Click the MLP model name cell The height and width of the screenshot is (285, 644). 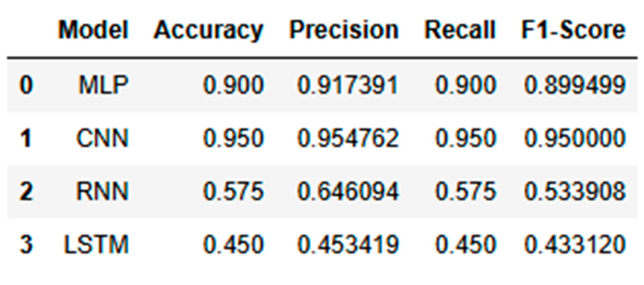pyautogui.click(x=103, y=85)
